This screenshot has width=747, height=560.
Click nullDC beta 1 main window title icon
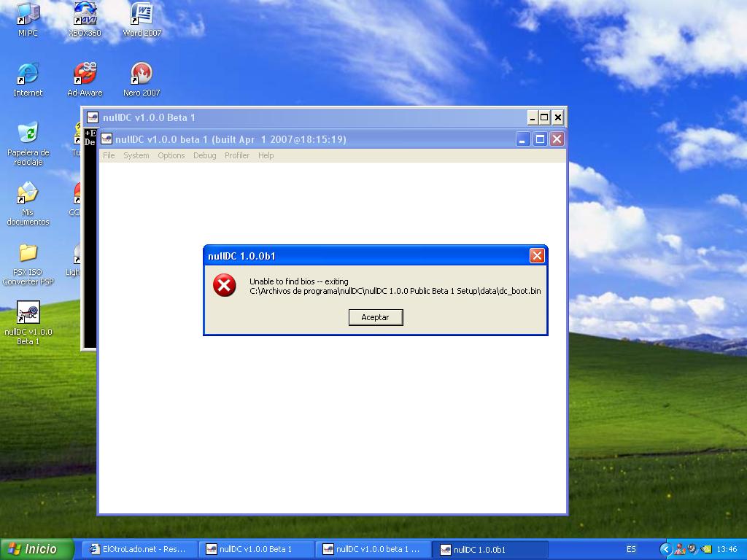pos(107,139)
